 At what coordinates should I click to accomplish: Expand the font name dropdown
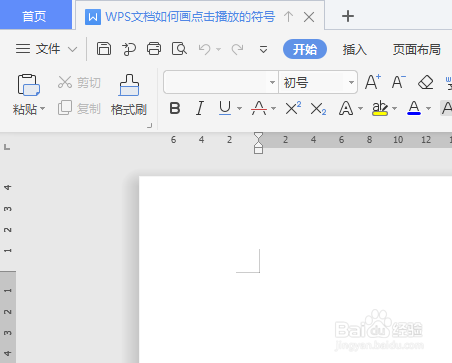tap(272, 82)
